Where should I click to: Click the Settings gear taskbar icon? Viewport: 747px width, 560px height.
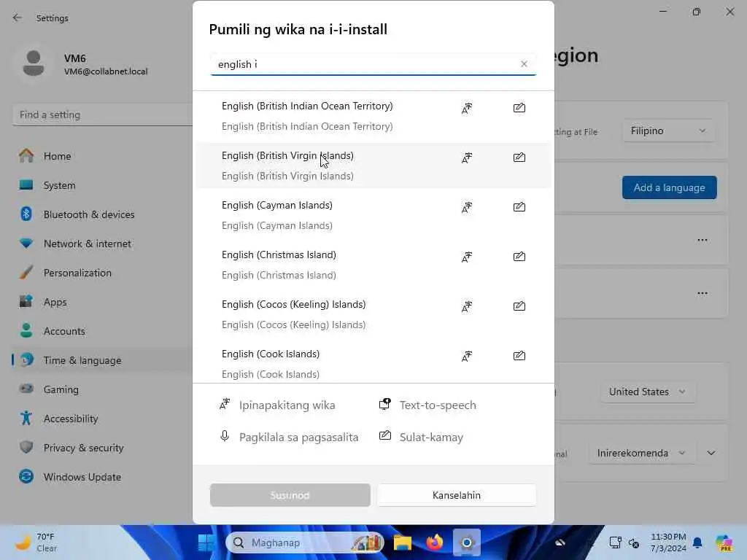click(x=467, y=542)
